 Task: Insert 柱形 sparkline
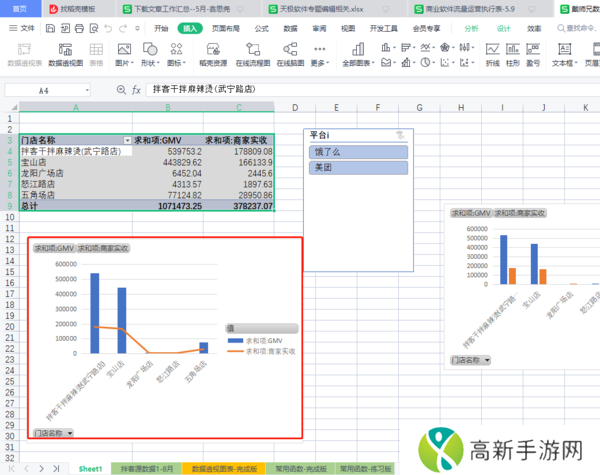(513, 55)
